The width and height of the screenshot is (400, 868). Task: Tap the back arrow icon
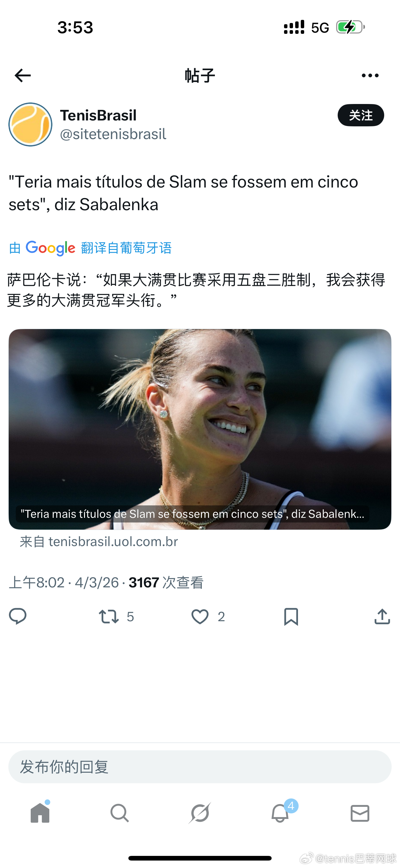coord(23,75)
